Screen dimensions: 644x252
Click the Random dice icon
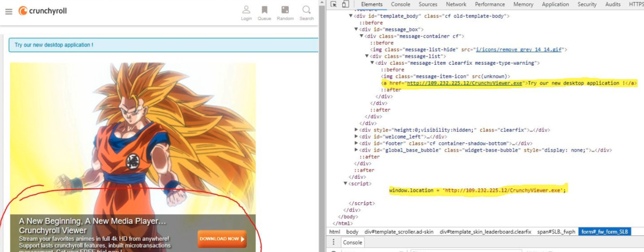point(285,13)
